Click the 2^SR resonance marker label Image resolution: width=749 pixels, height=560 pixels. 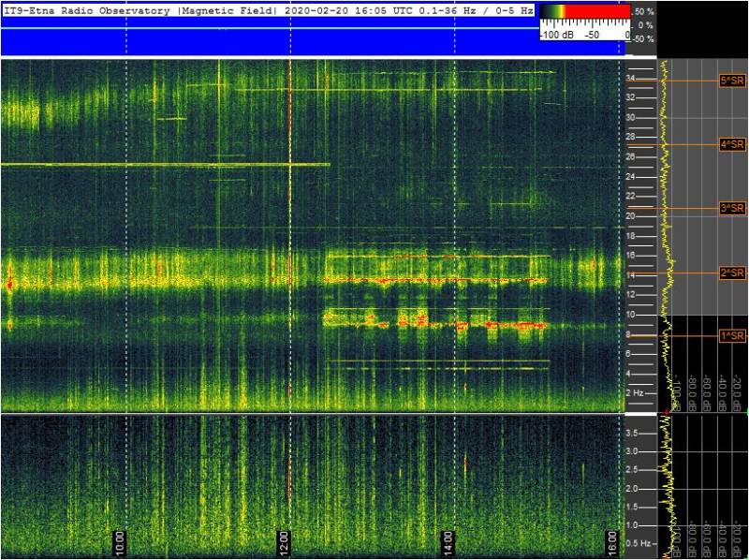(732, 273)
